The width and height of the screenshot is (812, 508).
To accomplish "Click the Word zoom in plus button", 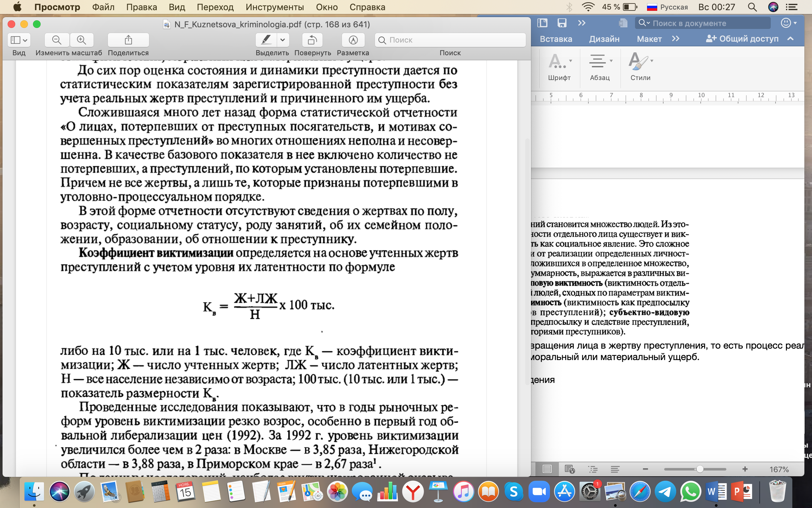I will pyautogui.click(x=745, y=469).
